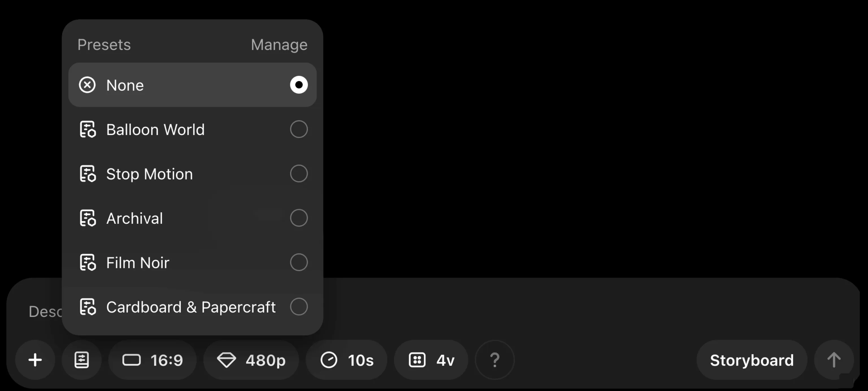Click the plus add media icon

35,360
